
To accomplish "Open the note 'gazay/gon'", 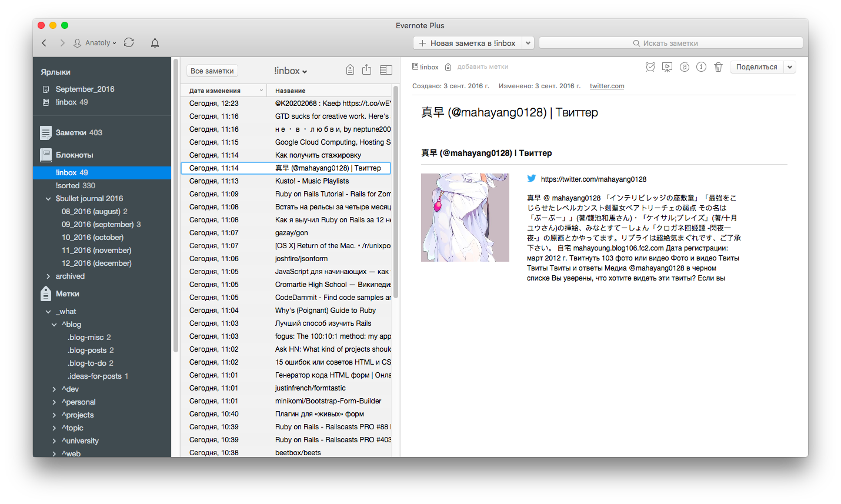I will pos(286,233).
